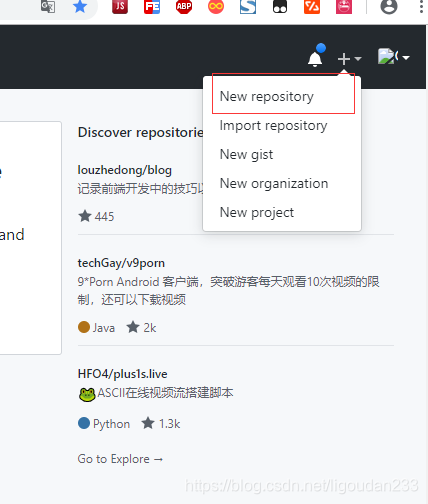Click the techGay/v9porn description text
428x504 pixels.
pos(229,291)
